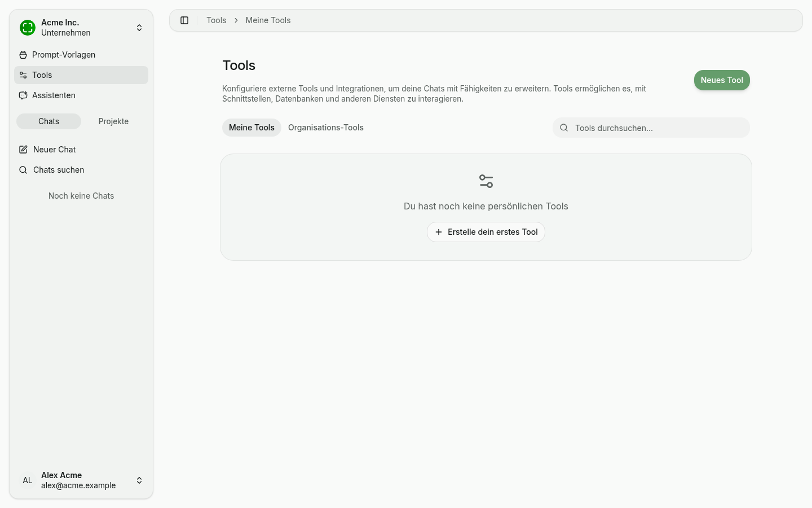Click the AL user avatar

(x=28, y=480)
